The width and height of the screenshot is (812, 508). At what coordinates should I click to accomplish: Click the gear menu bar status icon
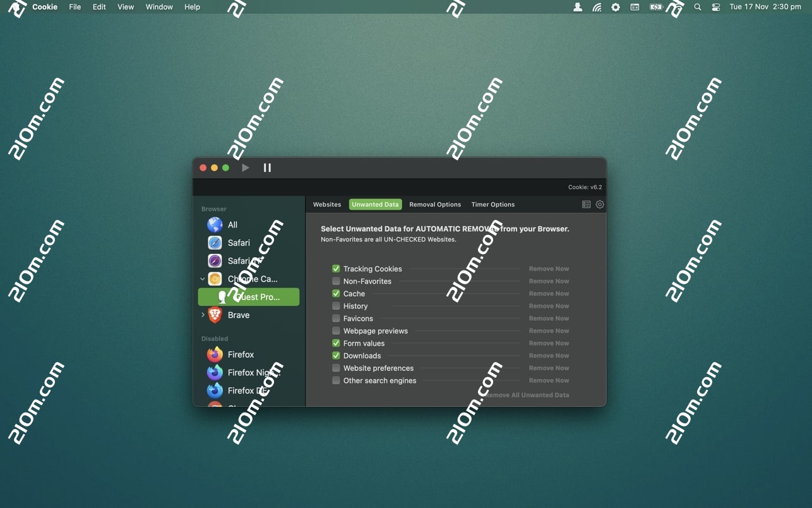tap(616, 7)
